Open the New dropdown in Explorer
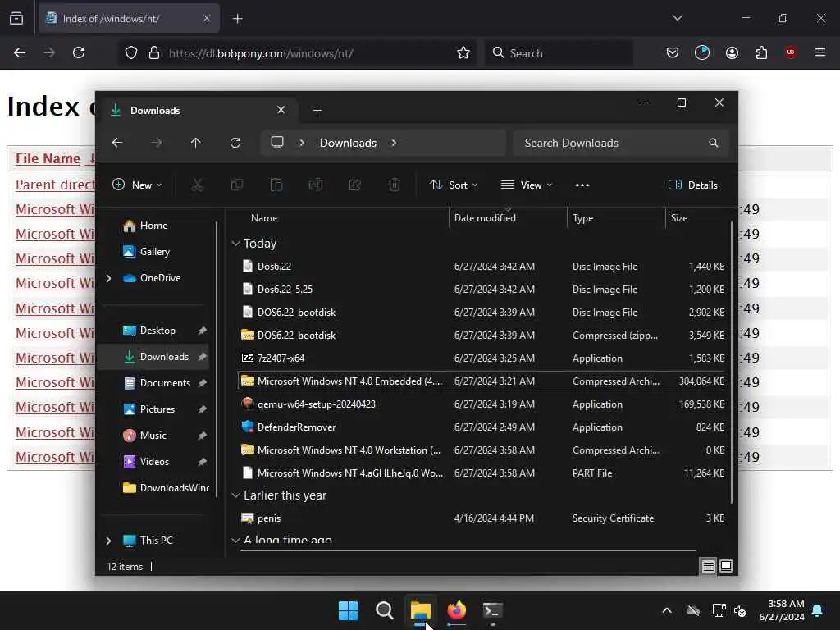The width and height of the screenshot is (840, 630). 137,185
